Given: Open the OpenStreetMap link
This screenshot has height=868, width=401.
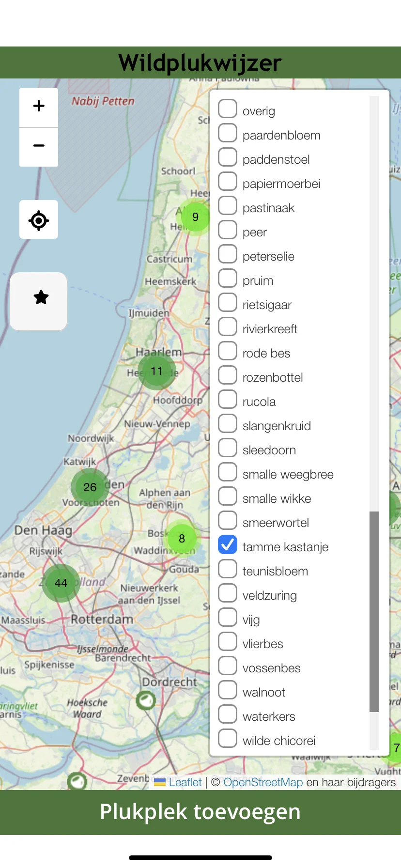Looking at the screenshot, I should 263,782.
